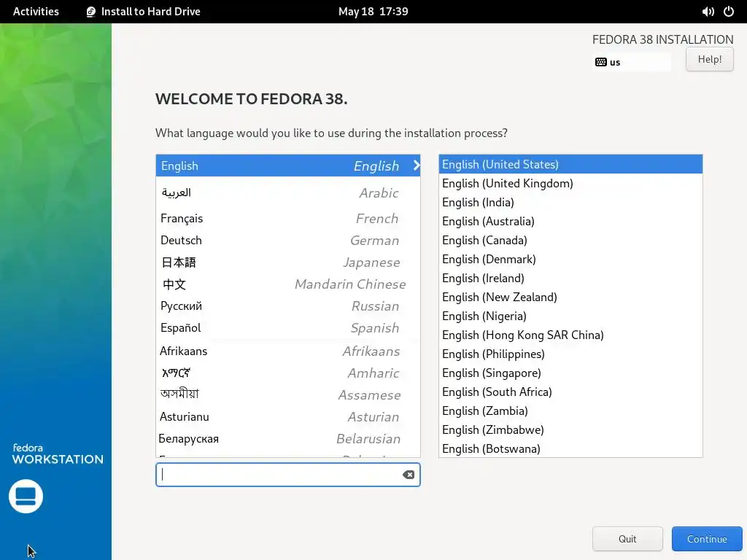Choose English (United States) locale
This screenshot has height=560, width=747.
point(570,164)
